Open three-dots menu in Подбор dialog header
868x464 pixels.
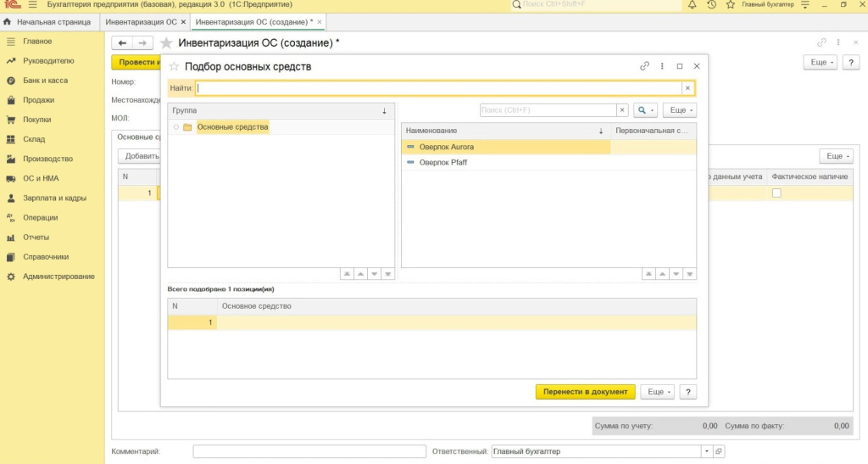[662, 66]
